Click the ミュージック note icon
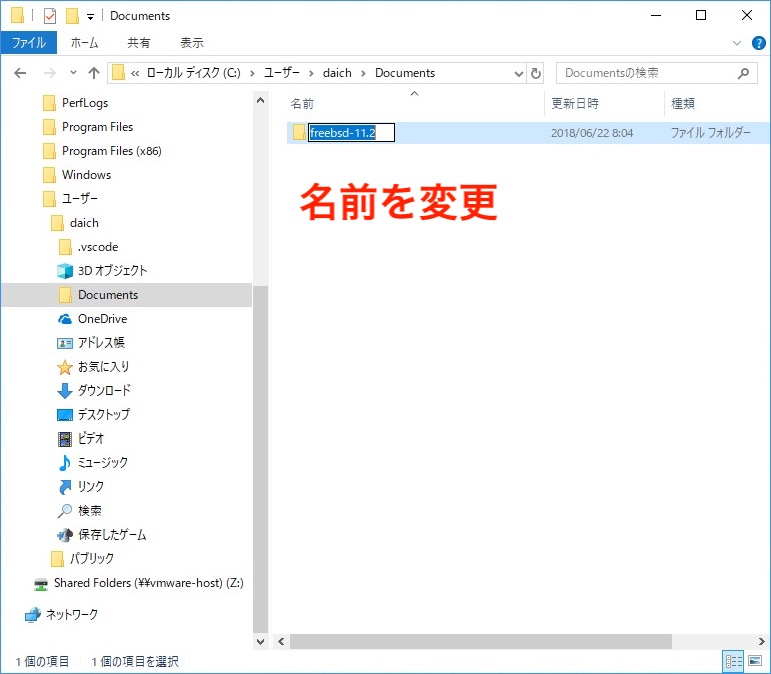This screenshot has height=674, width=771. pyautogui.click(x=64, y=463)
